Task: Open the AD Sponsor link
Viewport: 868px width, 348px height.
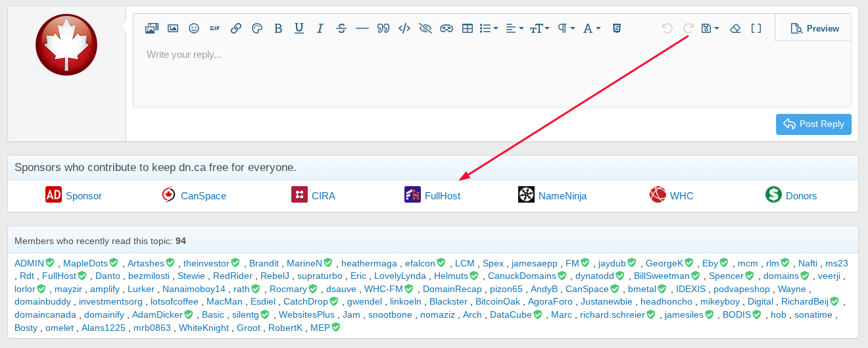Action: pyautogui.click(x=84, y=196)
